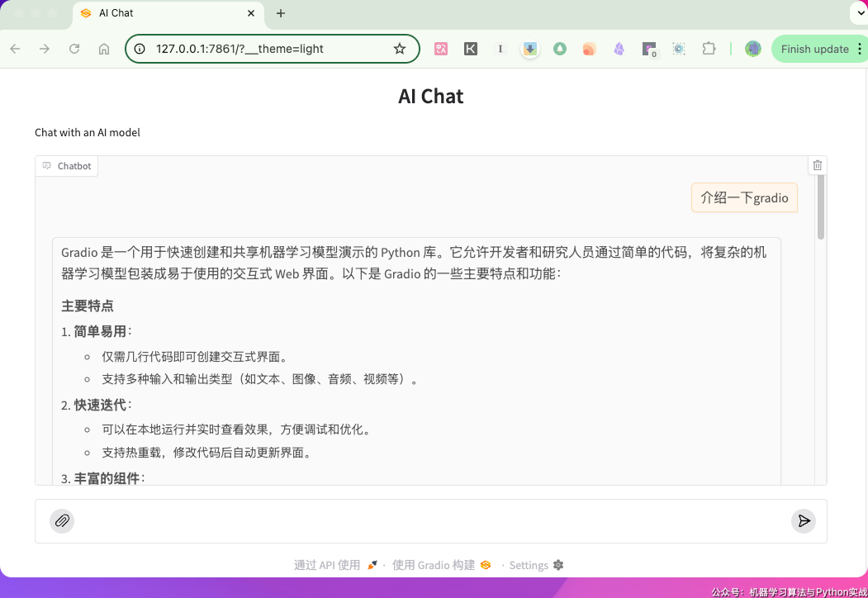Click the 主要特点 heading
This screenshot has height=598, width=868.
88,306
